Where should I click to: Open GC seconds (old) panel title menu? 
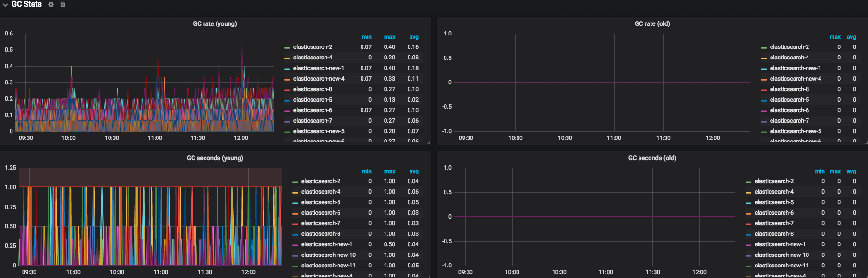pos(652,158)
